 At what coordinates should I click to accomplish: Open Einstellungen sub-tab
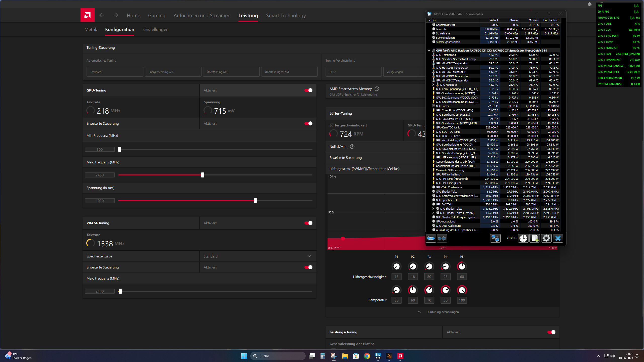(155, 29)
